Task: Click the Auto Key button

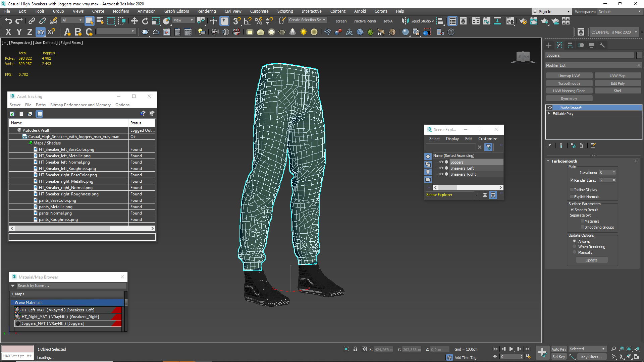Action: [558, 349]
